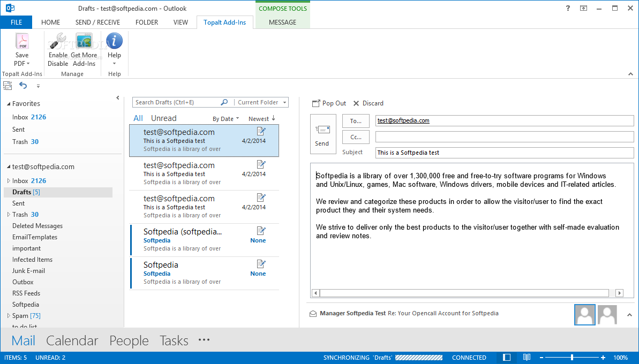Image resolution: width=639 pixels, height=364 pixels.
Task: Click the Outlook help question mark icon
Action: [x=568, y=8]
